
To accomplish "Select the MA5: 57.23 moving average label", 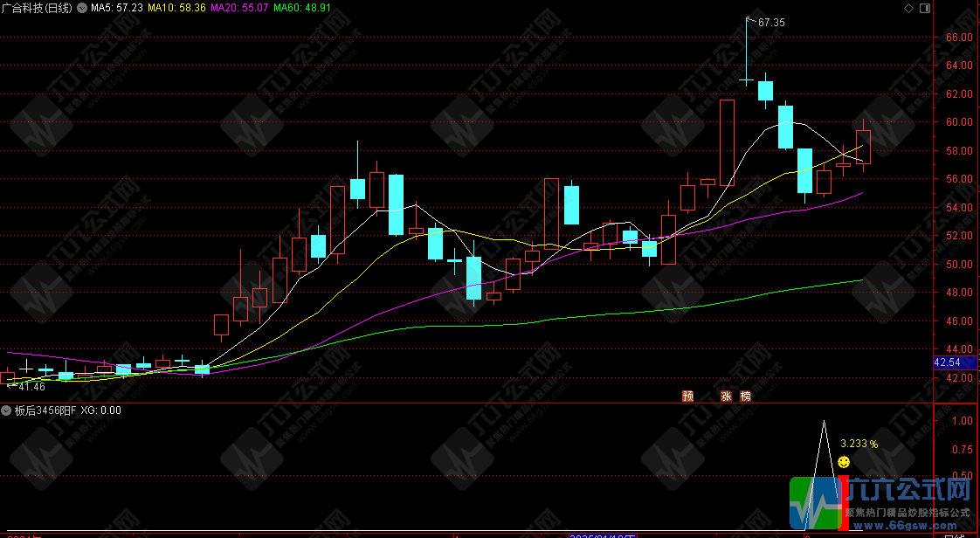I will tap(117, 8).
